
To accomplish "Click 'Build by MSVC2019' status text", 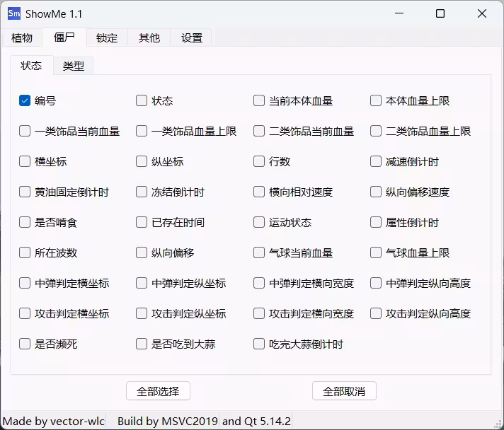I will [168, 421].
